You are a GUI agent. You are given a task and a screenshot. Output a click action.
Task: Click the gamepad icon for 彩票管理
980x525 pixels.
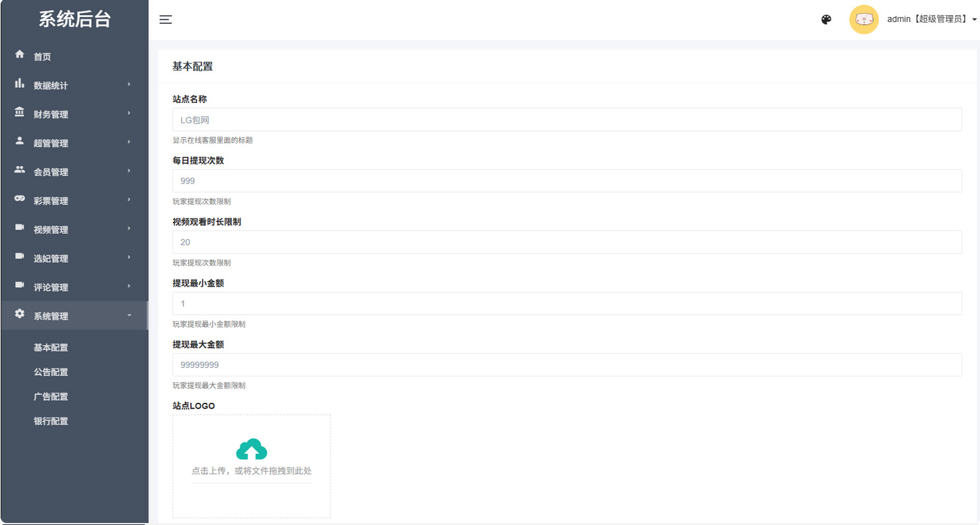(20, 199)
